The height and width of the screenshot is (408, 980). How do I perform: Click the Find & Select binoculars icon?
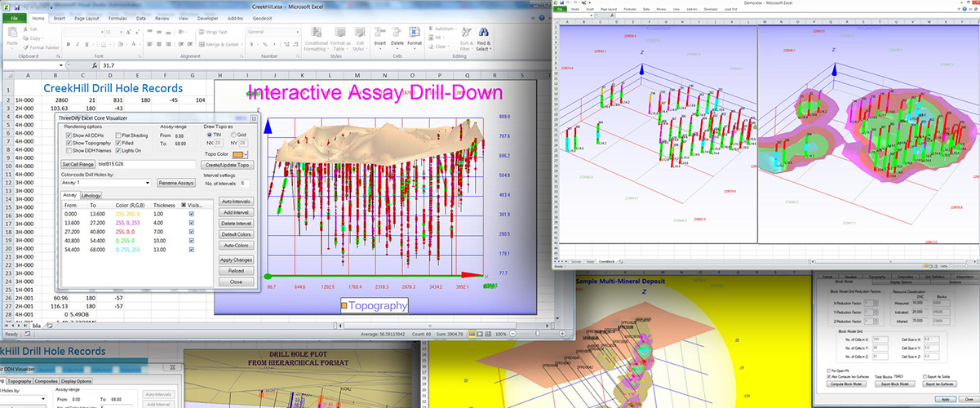483,32
